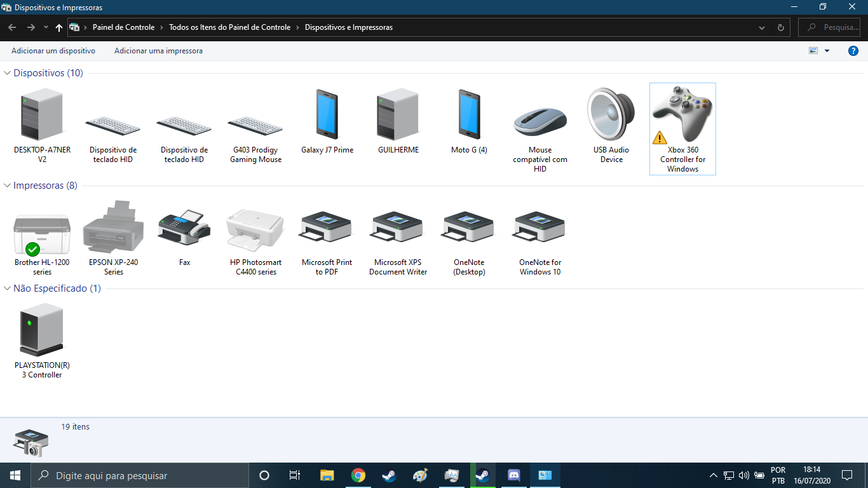Click Dispositivos e Impressoras breadcrumb
This screenshot has height=488, width=868.
click(349, 28)
